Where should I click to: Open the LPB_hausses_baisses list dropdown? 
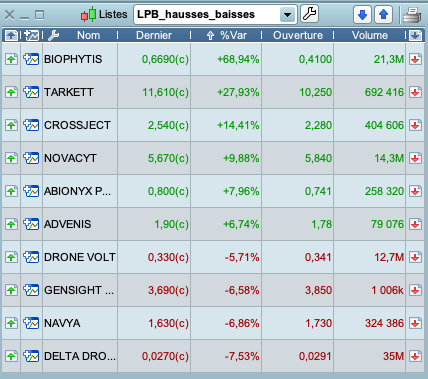287,15
